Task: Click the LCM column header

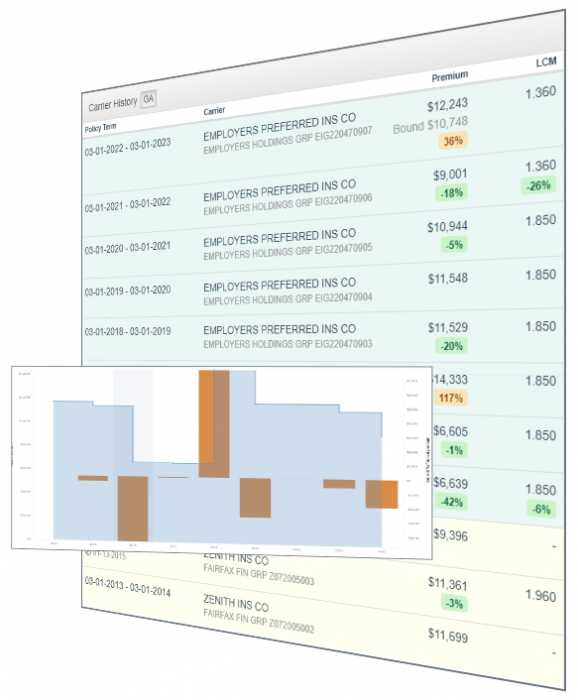Action: click(546, 62)
